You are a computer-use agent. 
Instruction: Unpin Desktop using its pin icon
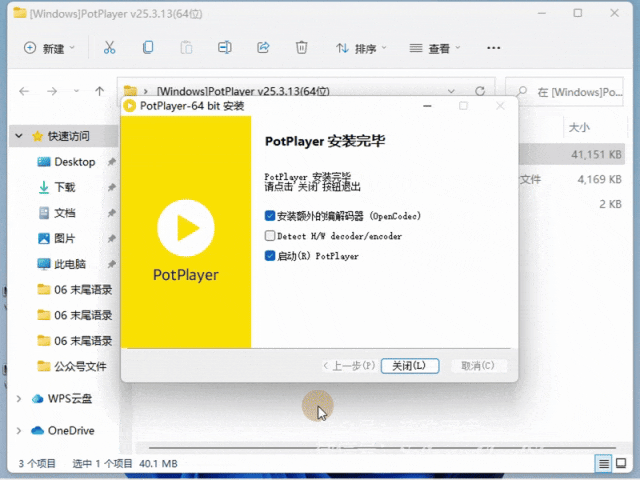[111, 162]
